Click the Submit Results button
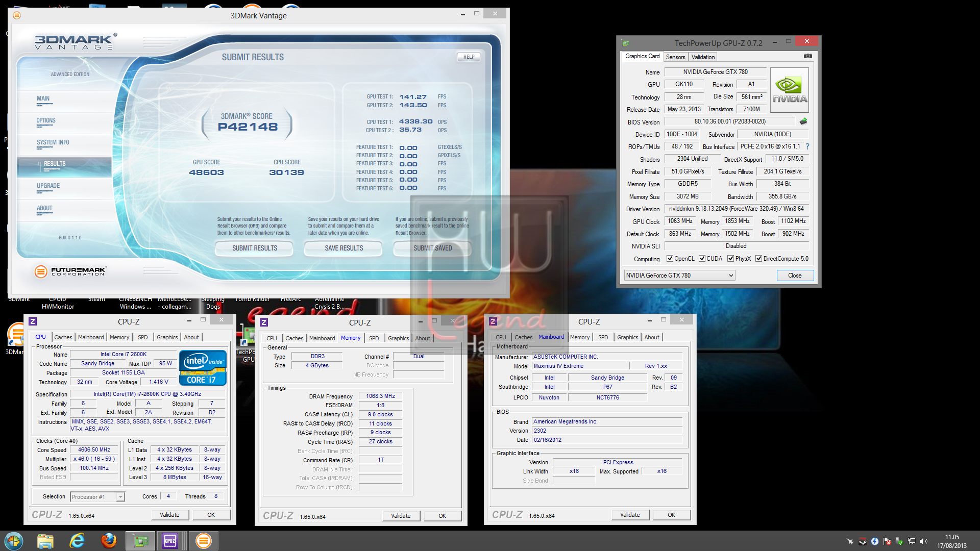Viewport: 980px width, 551px height. coord(255,248)
